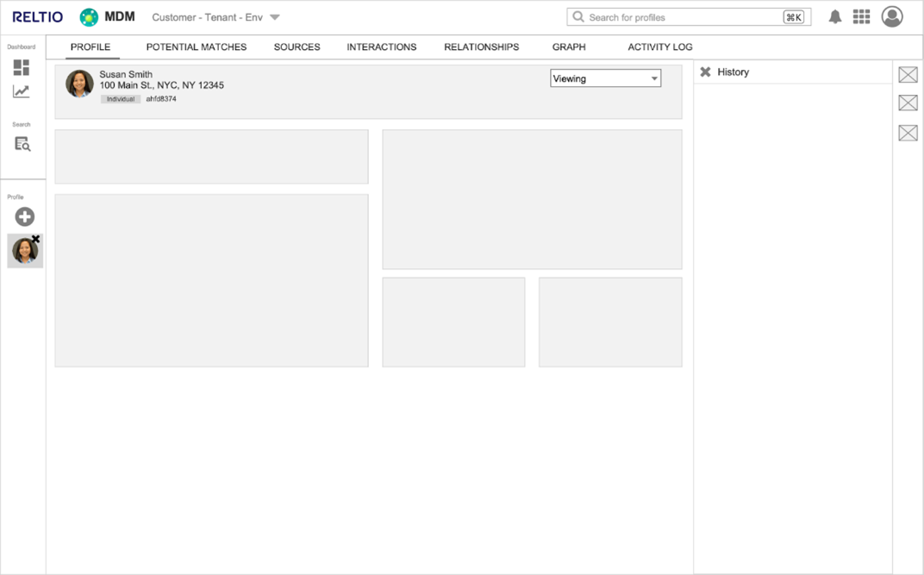The width and height of the screenshot is (924, 575).
Task: Create a new profile with the plus icon
Action: (23, 216)
